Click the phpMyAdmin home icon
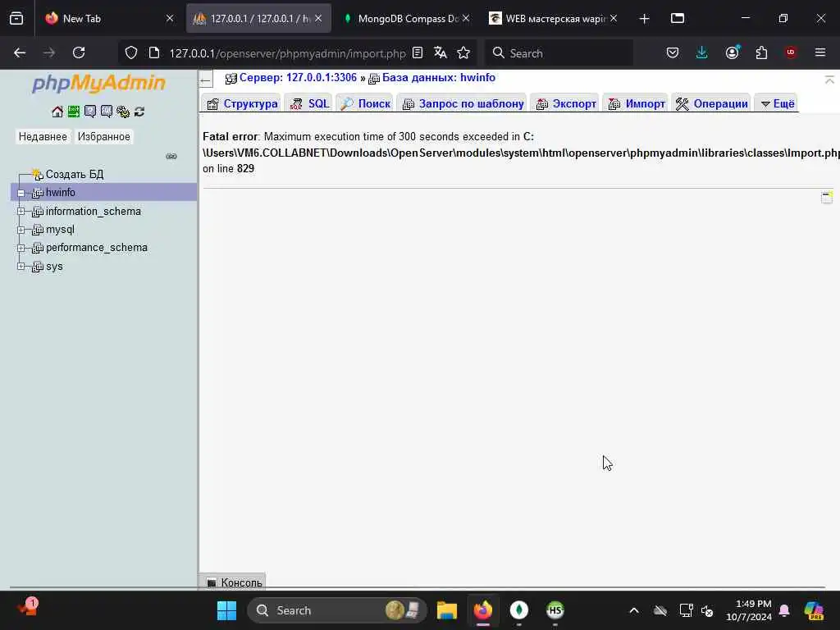840x630 pixels. coord(57,112)
